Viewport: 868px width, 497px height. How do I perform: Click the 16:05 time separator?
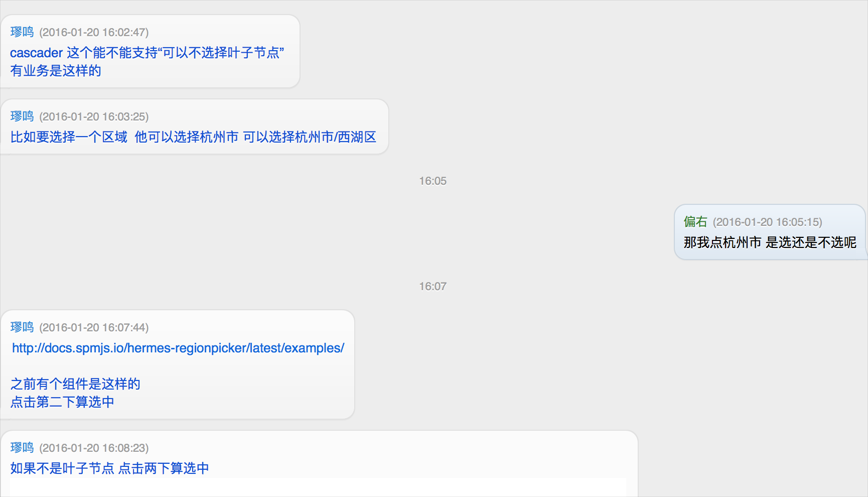[432, 181]
